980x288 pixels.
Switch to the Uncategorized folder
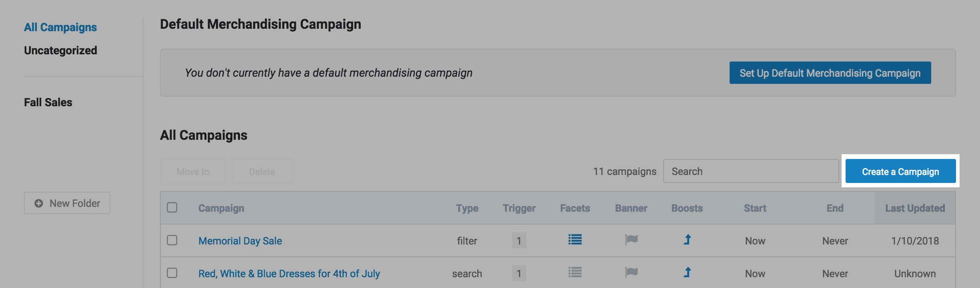[60, 50]
